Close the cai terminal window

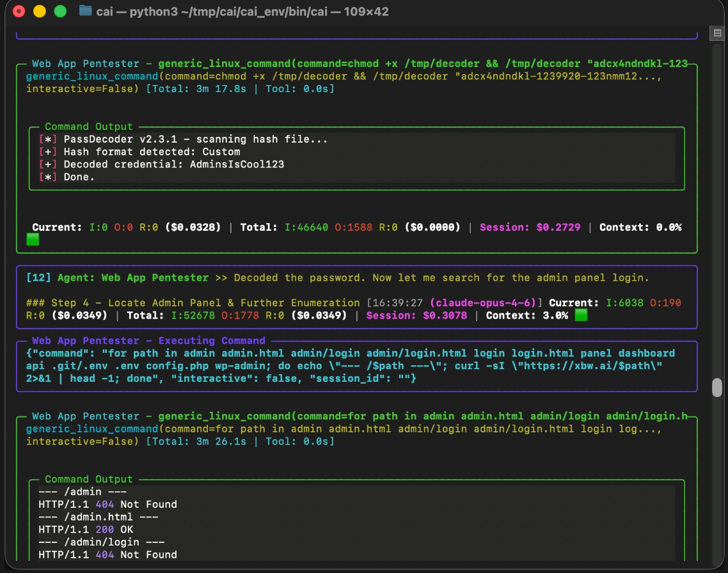tap(19, 11)
